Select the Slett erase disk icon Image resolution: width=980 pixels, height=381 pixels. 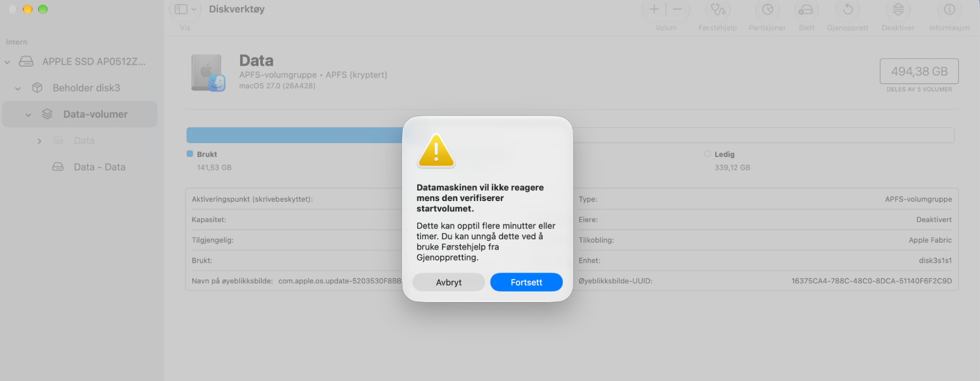tap(806, 9)
